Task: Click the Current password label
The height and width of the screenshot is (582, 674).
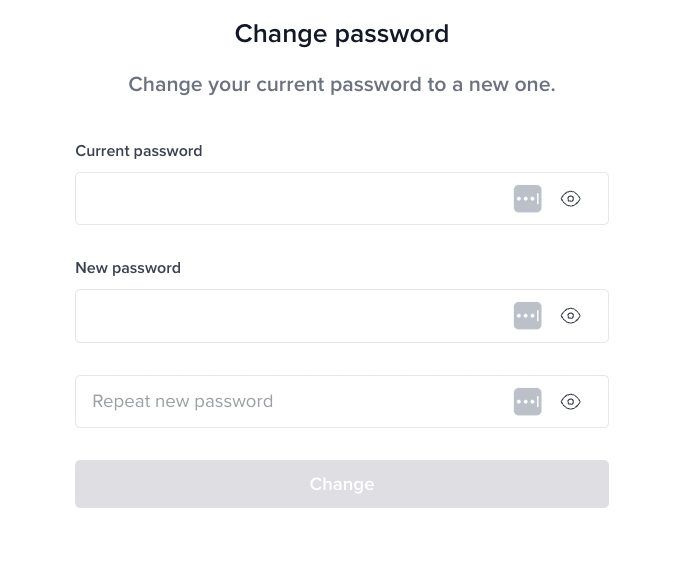Action: coord(138,151)
